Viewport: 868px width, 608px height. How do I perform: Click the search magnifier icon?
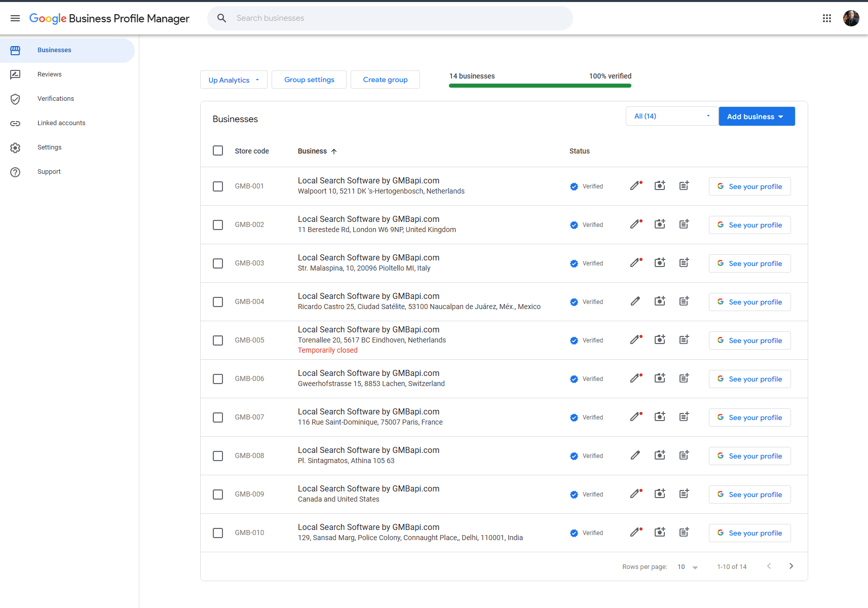pyautogui.click(x=221, y=18)
